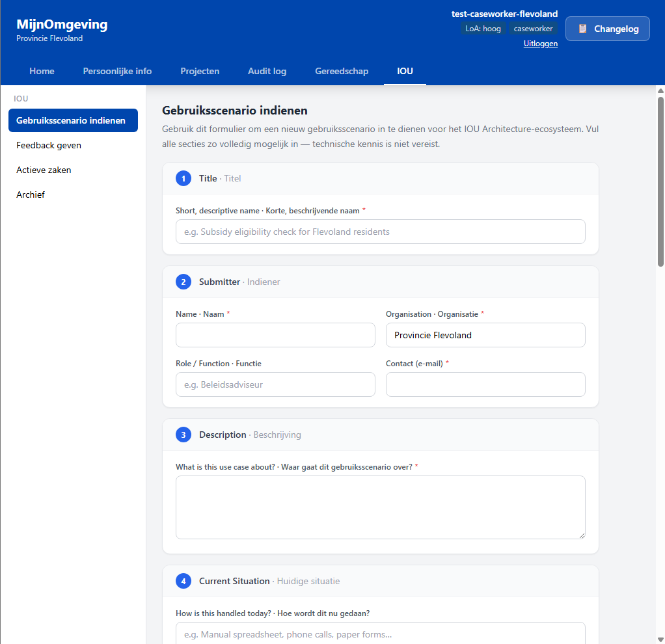
Task: Open the "Archief" sidebar entry
Action: point(31,195)
